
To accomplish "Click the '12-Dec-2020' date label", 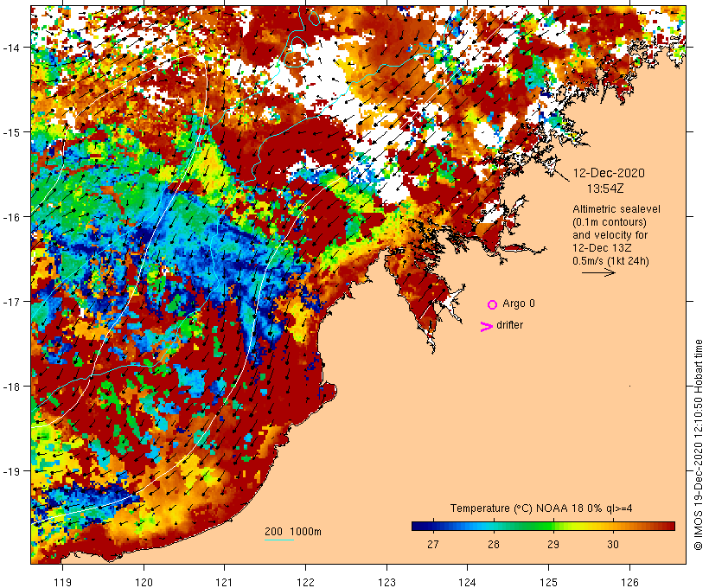I will click(609, 173).
